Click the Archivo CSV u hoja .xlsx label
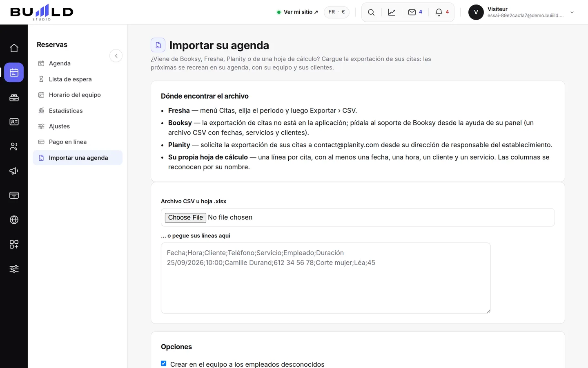Screen dimensions: 588x368 point(194,201)
